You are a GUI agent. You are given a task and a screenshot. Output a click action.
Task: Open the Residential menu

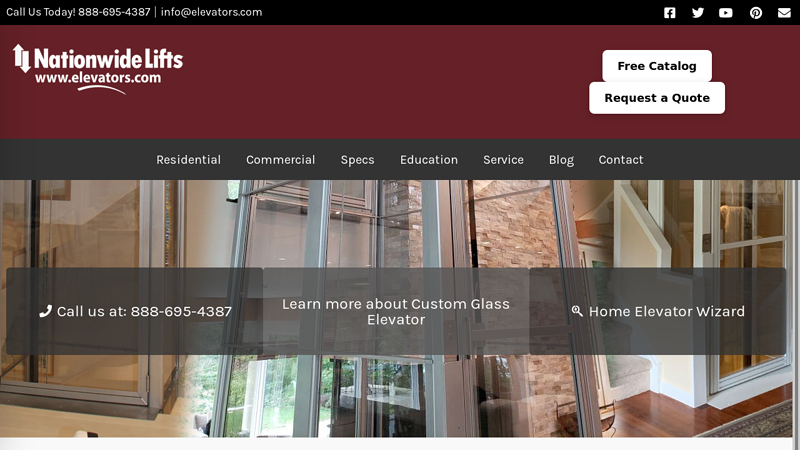coord(188,160)
